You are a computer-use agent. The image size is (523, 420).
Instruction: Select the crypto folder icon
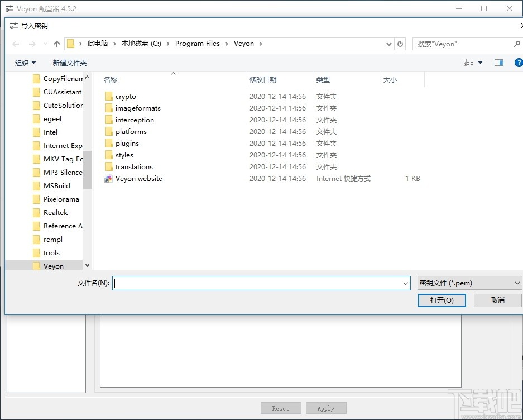[109, 97]
